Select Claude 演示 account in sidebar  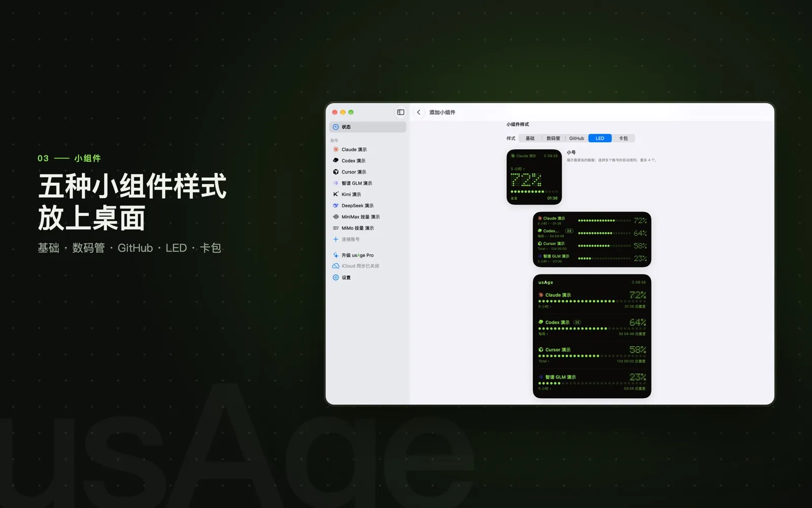click(x=367, y=149)
